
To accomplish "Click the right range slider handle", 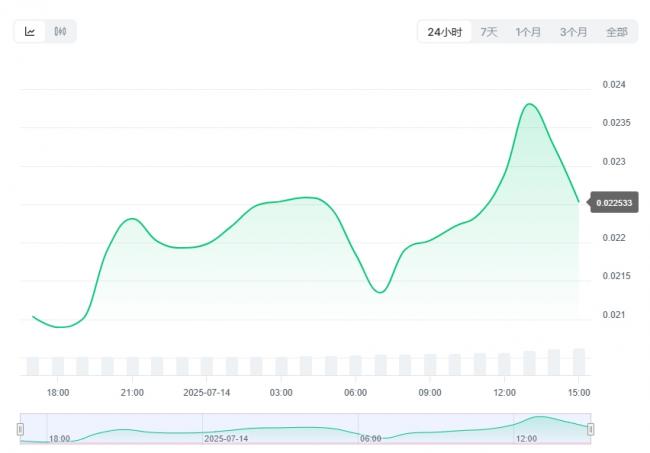I will (591, 429).
